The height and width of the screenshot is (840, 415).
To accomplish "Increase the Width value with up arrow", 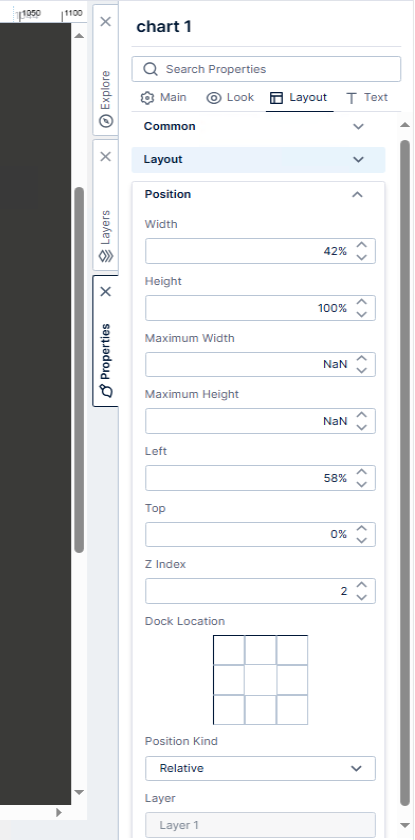I will point(361,245).
